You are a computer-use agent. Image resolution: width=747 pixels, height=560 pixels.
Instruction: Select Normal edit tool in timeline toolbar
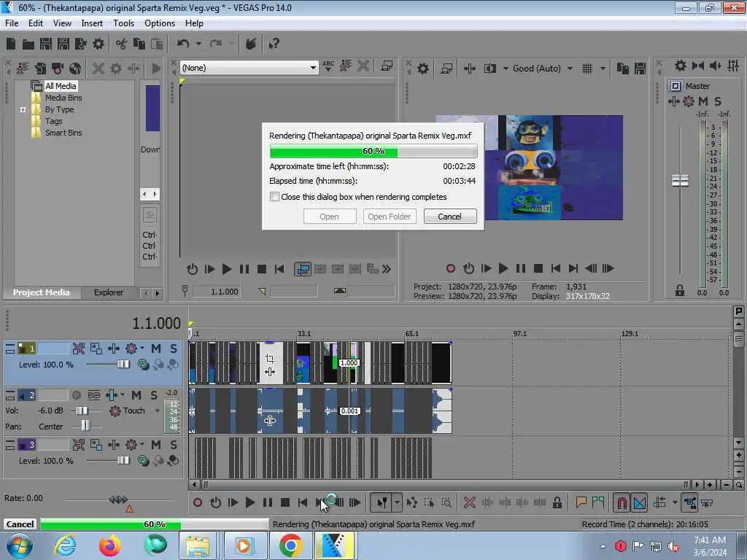pyautogui.click(x=382, y=502)
